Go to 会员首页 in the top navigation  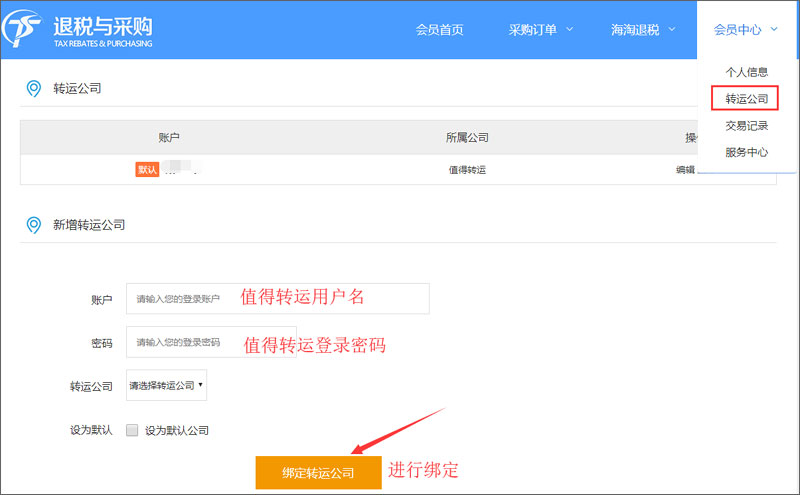440,30
